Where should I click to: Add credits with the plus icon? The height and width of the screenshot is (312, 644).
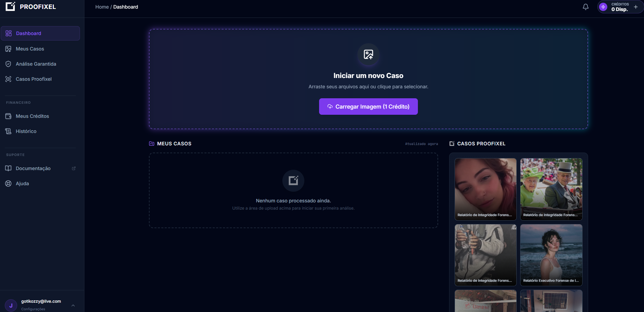(636, 7)
